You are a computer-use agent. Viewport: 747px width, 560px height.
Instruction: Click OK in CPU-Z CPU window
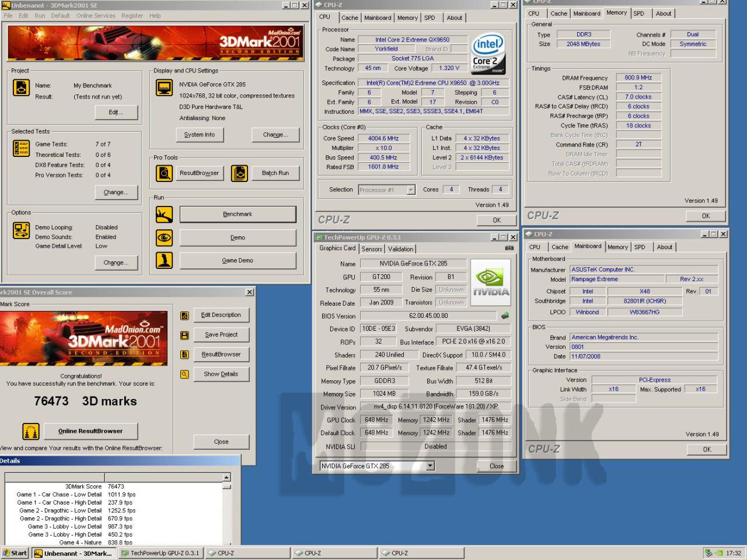[497, 220]
